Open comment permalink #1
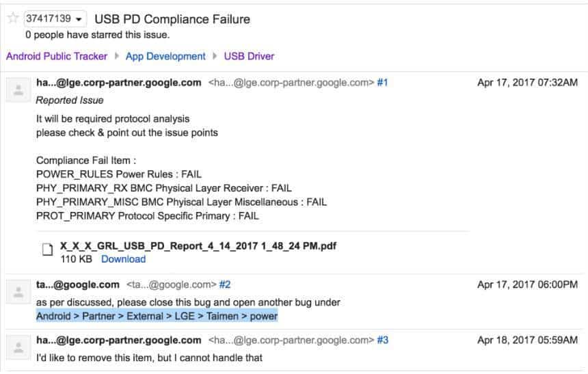588x374 pixels. (x=382, y=83)
